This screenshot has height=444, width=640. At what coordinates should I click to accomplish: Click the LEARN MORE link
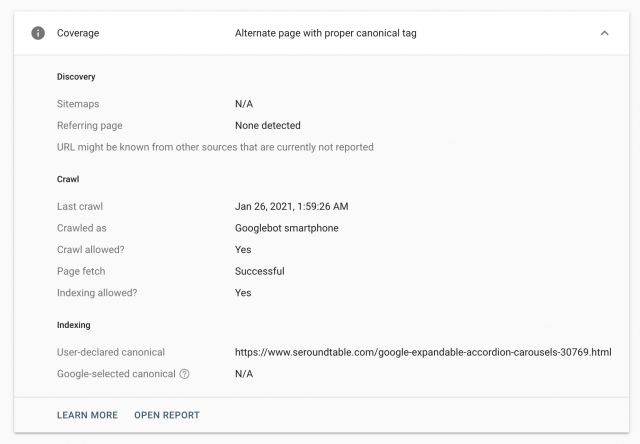[x=87, y=415]
